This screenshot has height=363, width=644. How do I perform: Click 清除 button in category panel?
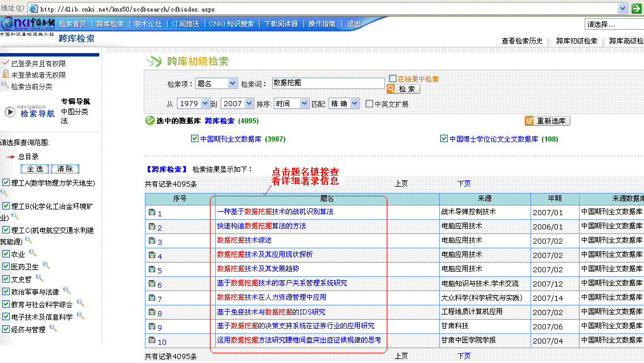65,169
